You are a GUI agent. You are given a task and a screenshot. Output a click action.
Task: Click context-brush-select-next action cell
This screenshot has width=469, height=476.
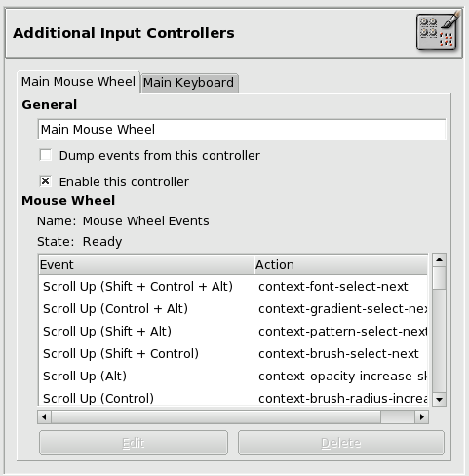pyautogui.click(x=338, y=354)
